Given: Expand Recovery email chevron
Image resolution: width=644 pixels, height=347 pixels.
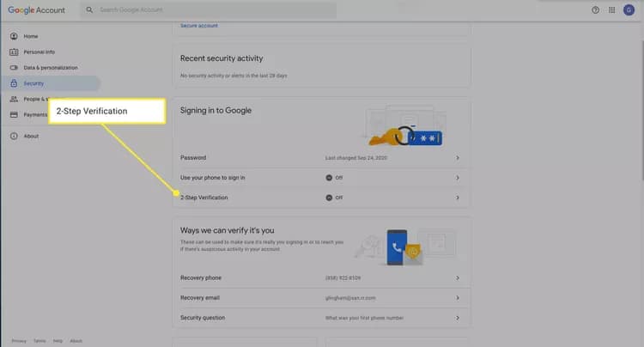Looking at the screenshot, I should tap(458, 298).
